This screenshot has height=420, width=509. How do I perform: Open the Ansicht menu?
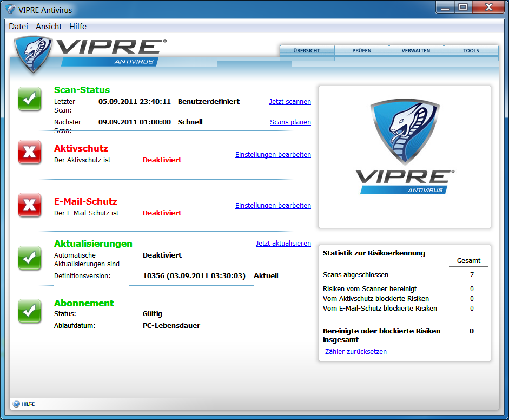[x=49, y=27]
